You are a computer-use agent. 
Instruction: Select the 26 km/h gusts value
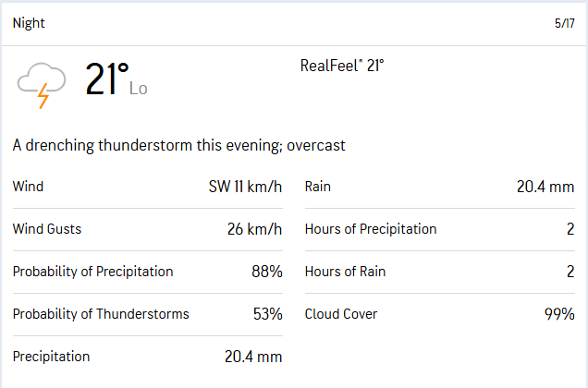coord(254,229)
